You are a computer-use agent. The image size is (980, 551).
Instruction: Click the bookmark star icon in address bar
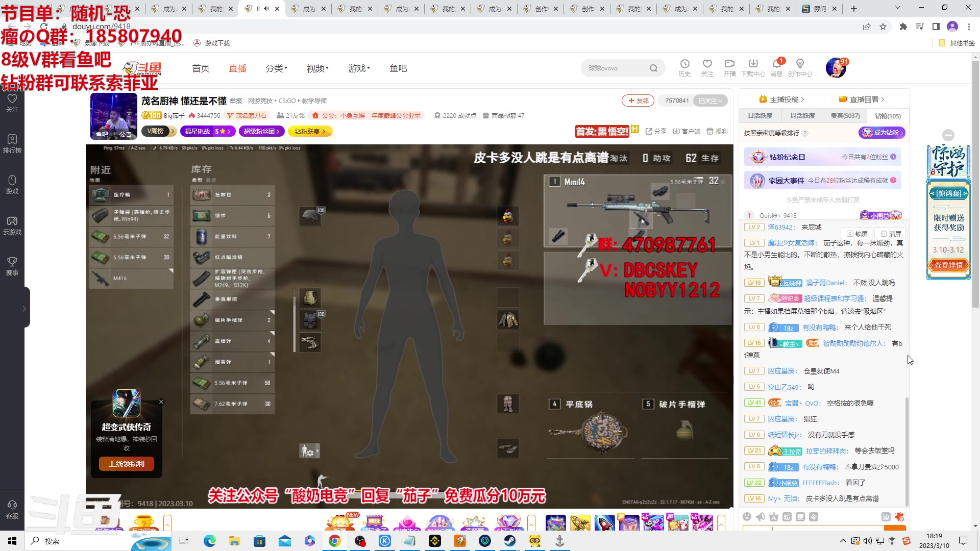click(x=883, y=27)
